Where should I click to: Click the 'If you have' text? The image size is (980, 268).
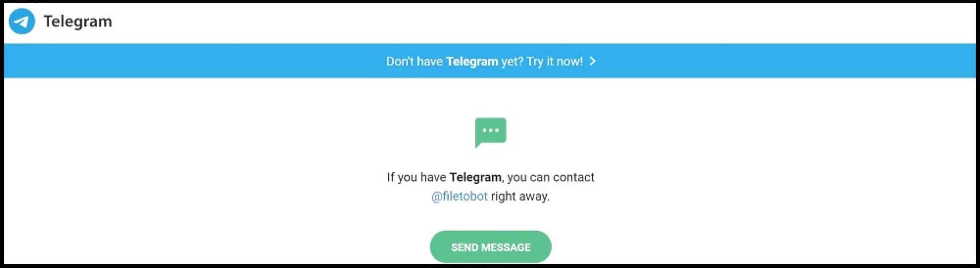[416, 177]
